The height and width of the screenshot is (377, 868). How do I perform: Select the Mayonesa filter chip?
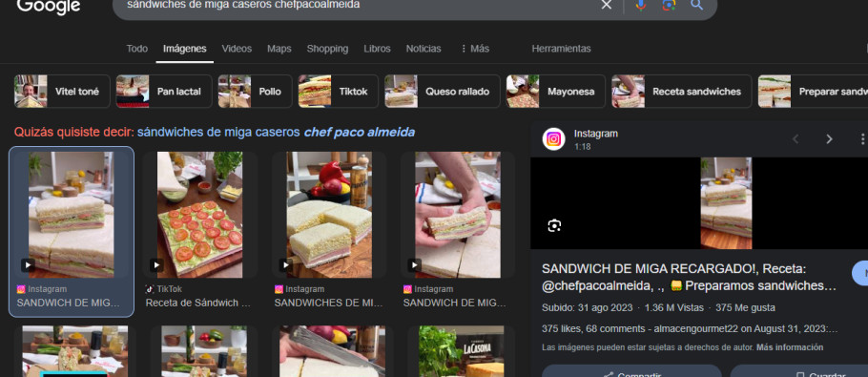pyautogui.click(x=556, y=92)
